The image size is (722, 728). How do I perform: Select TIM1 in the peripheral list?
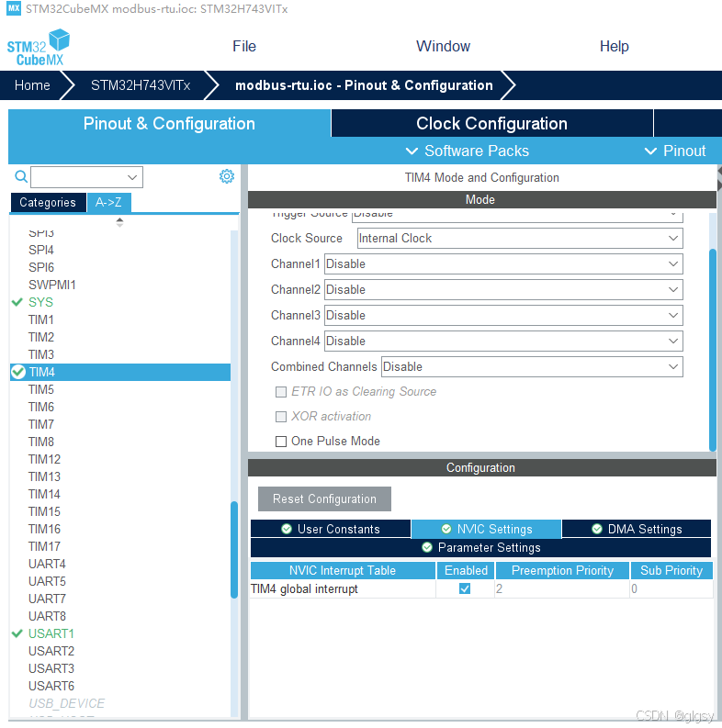(x=41, y=319)
